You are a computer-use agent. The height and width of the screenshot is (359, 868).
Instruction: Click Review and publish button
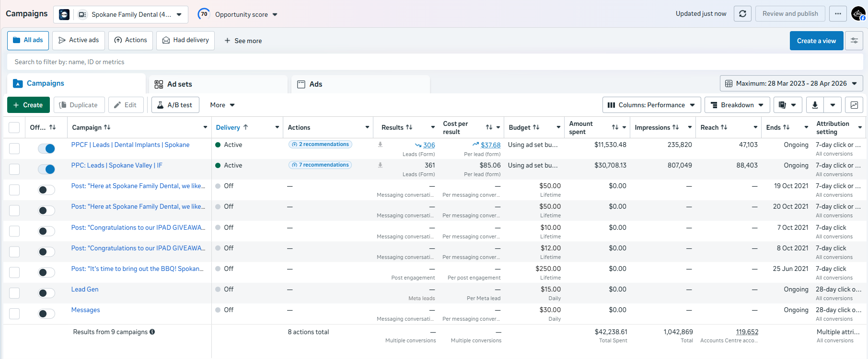click(790, 14)
